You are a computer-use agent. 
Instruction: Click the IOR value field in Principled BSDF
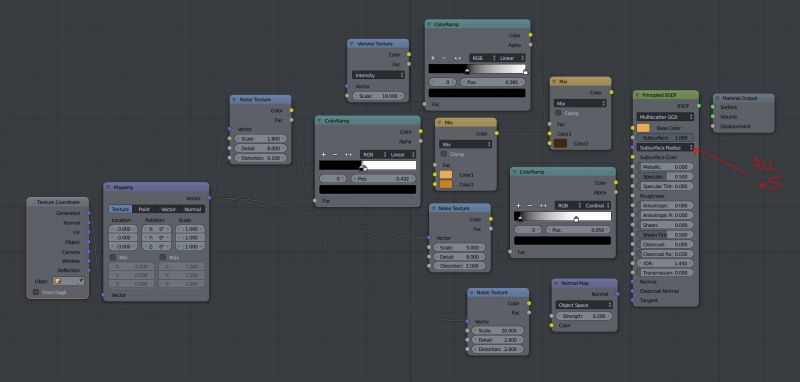coord(665,264)
